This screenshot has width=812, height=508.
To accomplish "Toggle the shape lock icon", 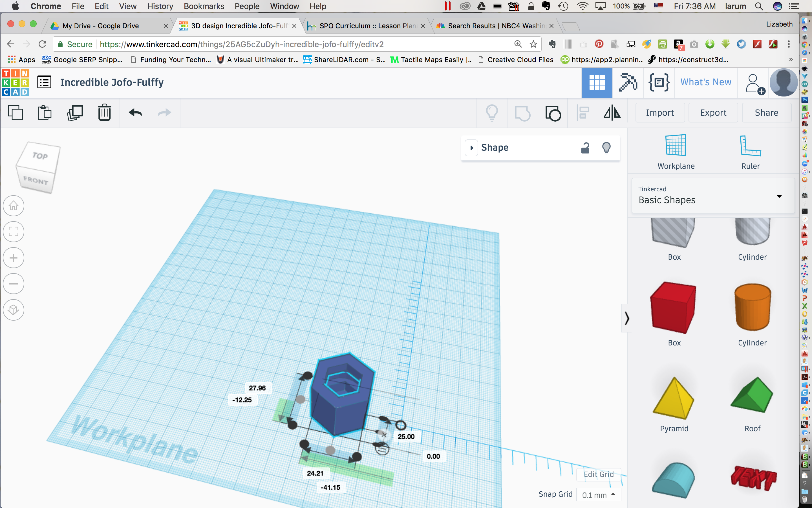I will point(585,148).
